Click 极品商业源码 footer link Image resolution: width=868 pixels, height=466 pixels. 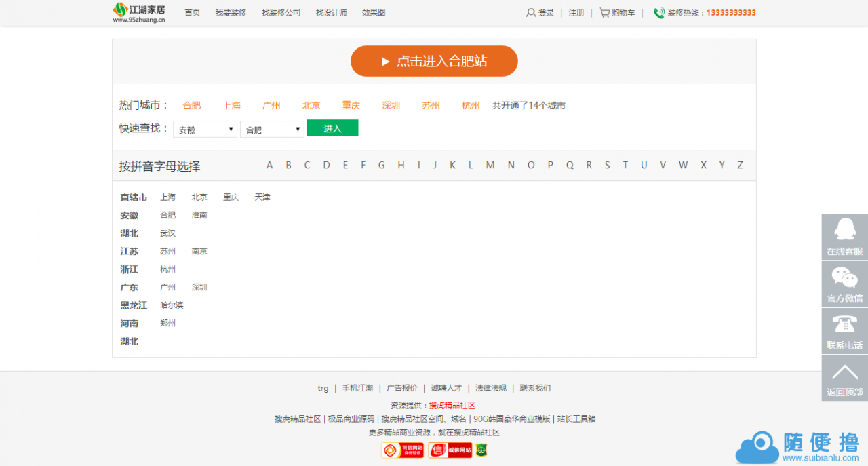[351, 419]
